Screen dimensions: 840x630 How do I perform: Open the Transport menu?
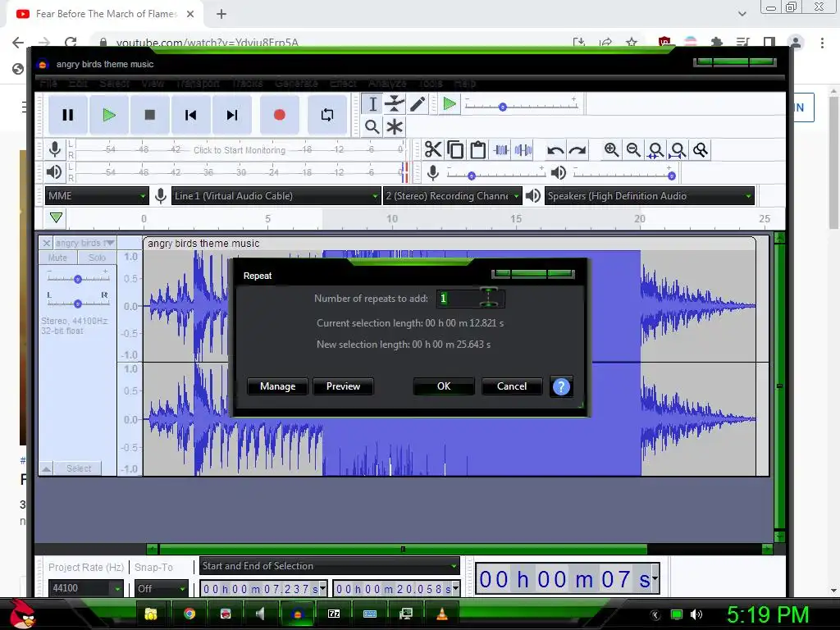(x=198, y=83)
